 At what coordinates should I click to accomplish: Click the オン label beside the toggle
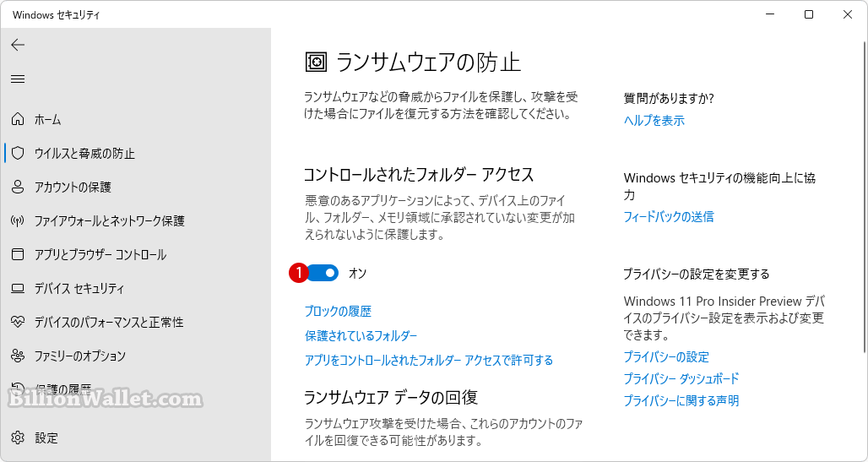(x=358, y=273)
